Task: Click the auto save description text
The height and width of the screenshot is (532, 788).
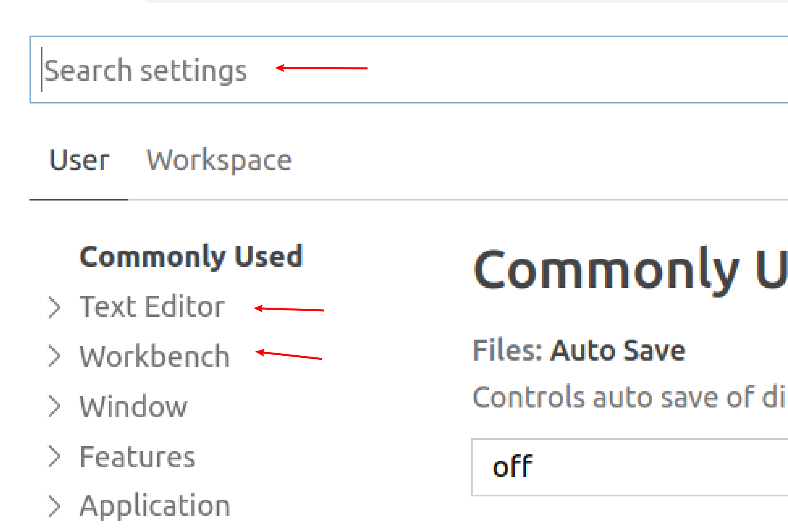Action: (x=627, y=397)
